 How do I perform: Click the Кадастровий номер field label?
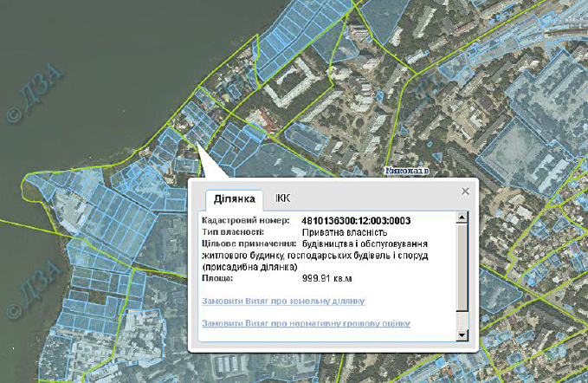238,221
